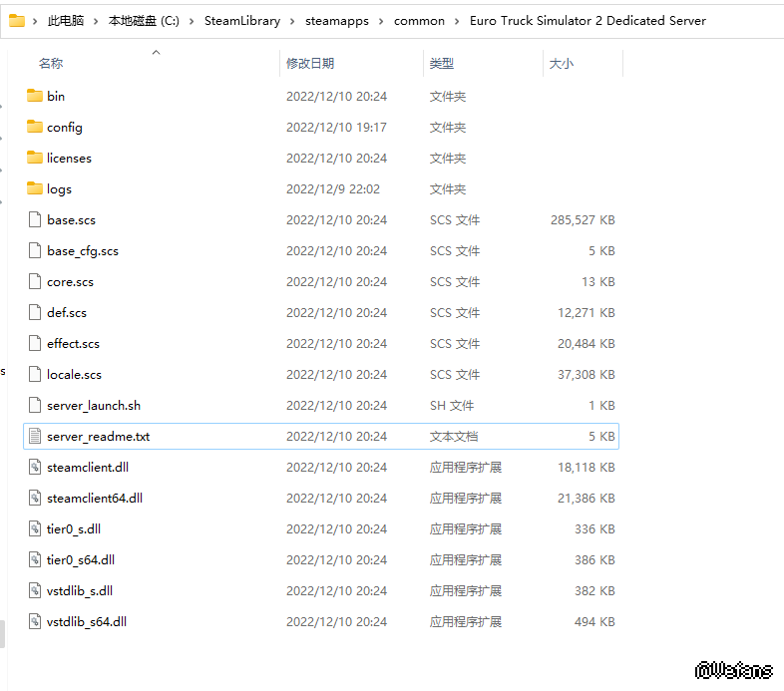Screen dimensions: 784x691
Task: Click the config folder icon
Action: [x=35, y=127]
